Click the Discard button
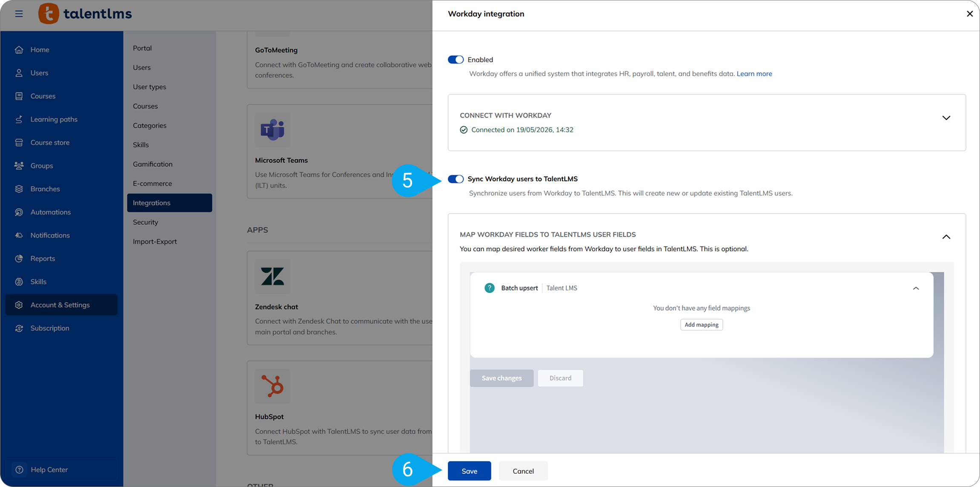 pos(560,378)
